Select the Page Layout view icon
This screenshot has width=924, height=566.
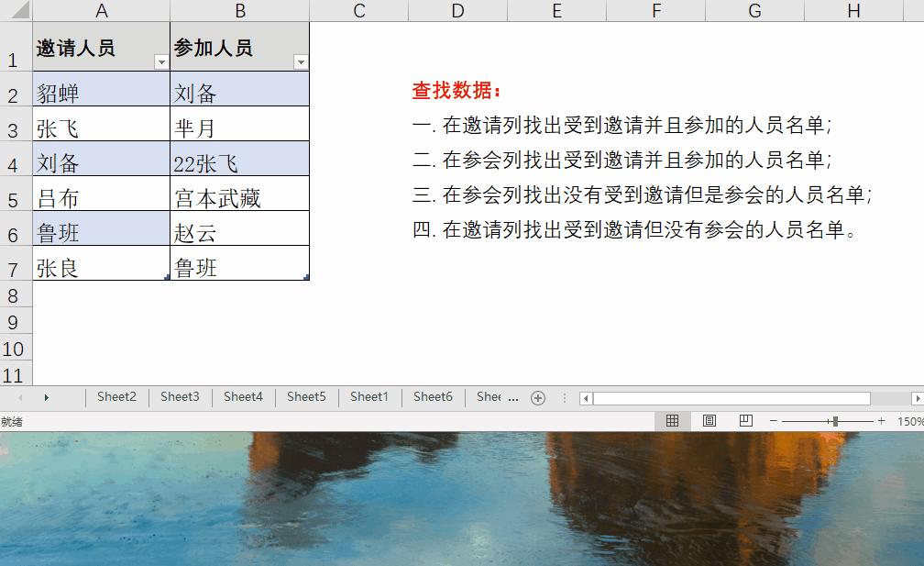tap(709, 420)
